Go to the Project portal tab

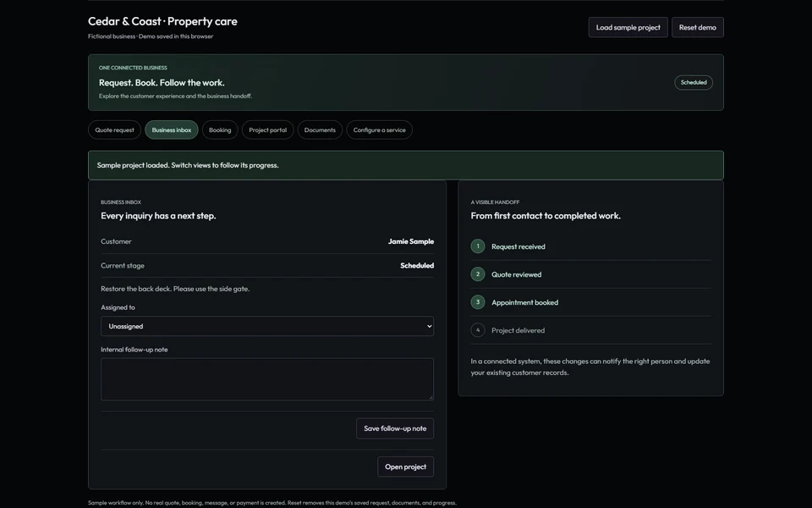[x=268, y=130]
